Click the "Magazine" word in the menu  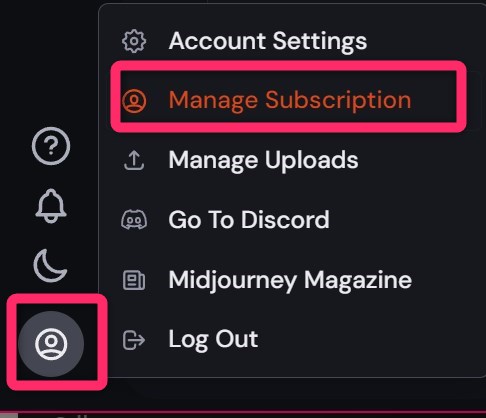[x=358, y=280]
